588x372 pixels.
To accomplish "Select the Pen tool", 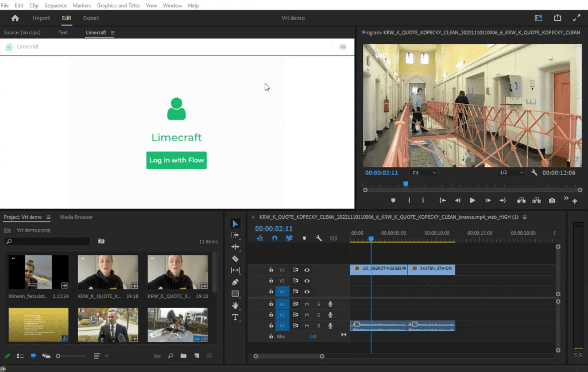I will (x=235, y=282).
